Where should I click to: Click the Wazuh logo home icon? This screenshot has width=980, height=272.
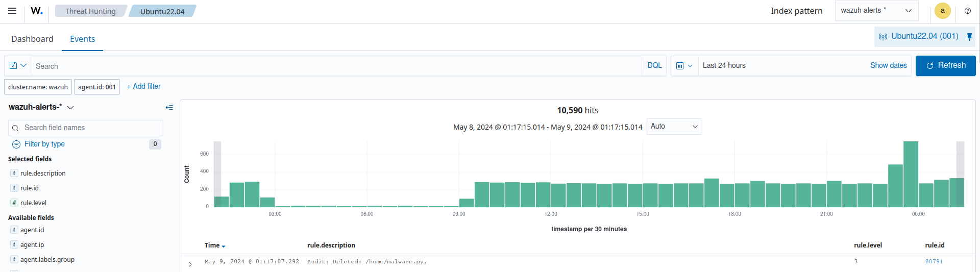37,11
